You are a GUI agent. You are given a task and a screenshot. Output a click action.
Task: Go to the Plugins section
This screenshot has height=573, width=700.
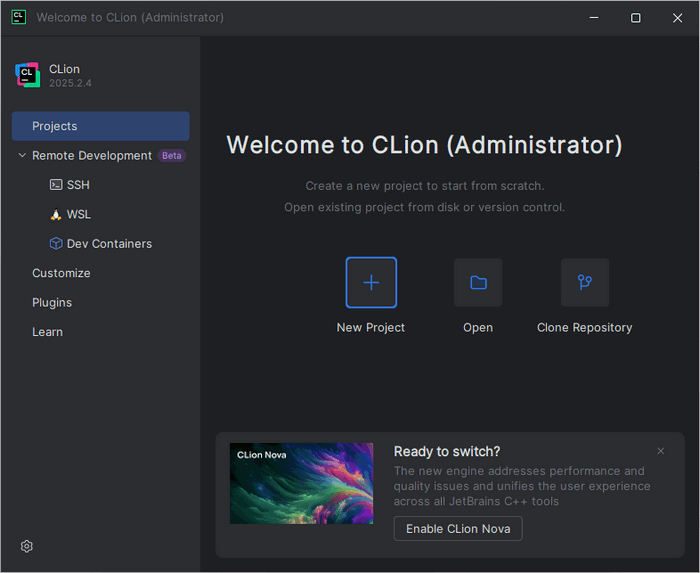coord(52,302)
